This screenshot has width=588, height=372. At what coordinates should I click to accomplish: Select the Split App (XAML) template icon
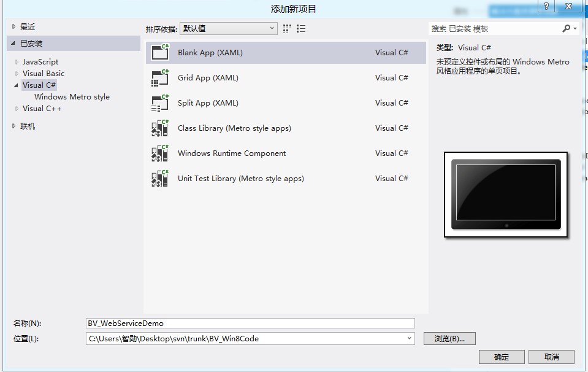[159, 103]
